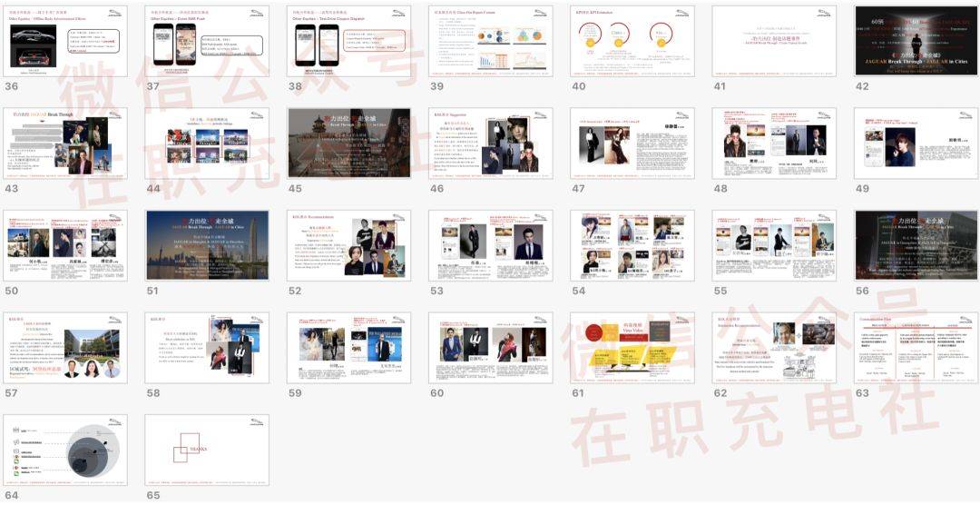The height and width of the screenshot is (505, 980).
Task: Click slide 64 with concentric gray circles
Action: coord(65,450)
